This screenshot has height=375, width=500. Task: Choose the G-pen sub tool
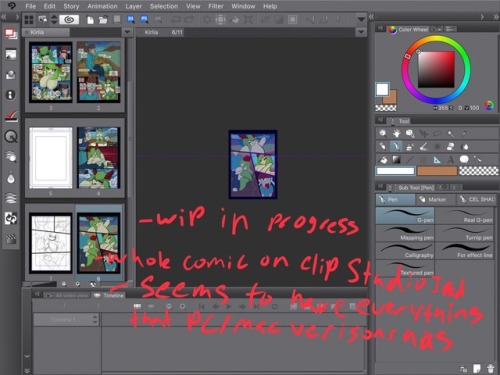(405, 216)
